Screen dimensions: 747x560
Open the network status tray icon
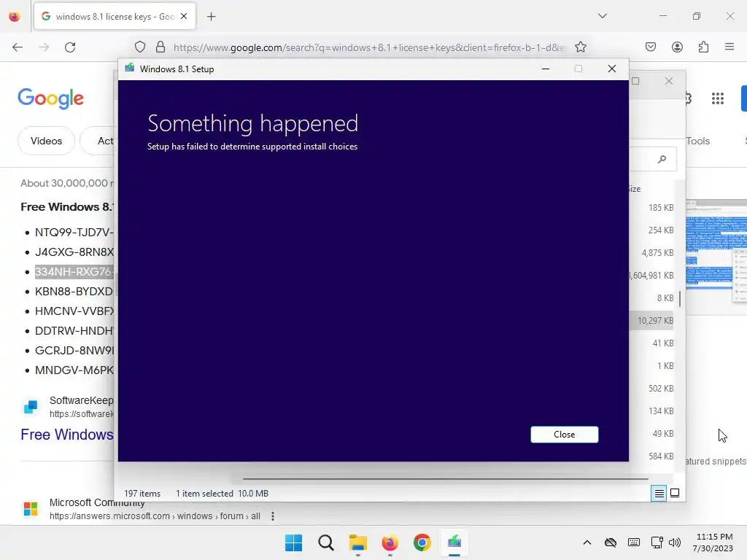657,542
